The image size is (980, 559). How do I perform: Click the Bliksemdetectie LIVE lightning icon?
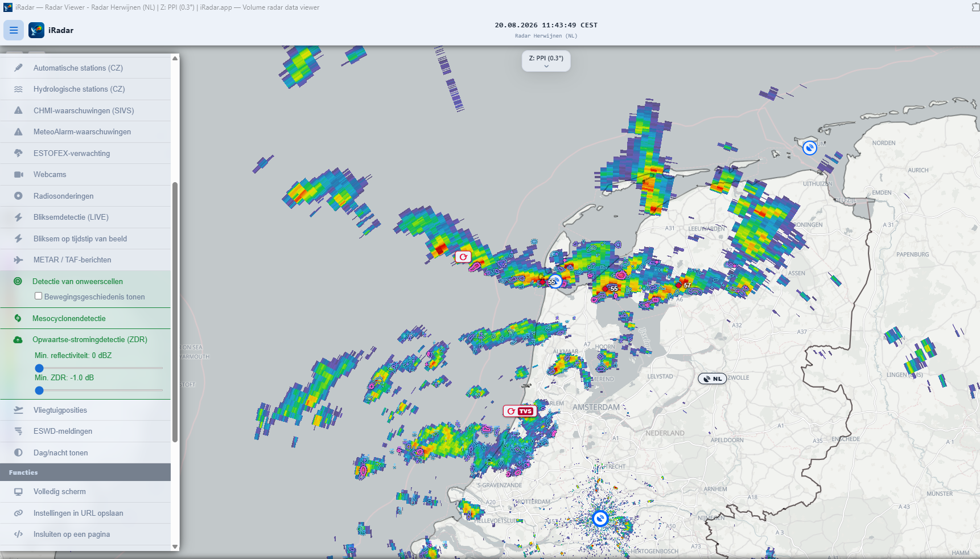coord(18,217)
